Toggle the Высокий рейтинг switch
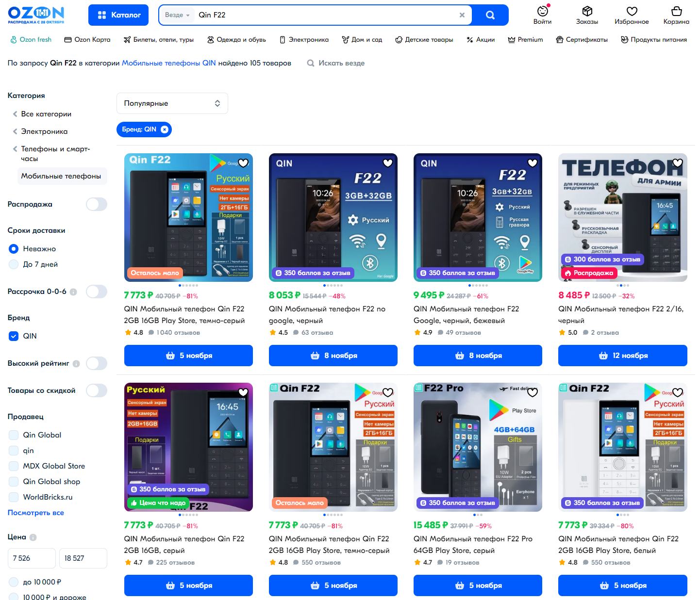This screenshot has height=600, width=700. tap(97, 363)
